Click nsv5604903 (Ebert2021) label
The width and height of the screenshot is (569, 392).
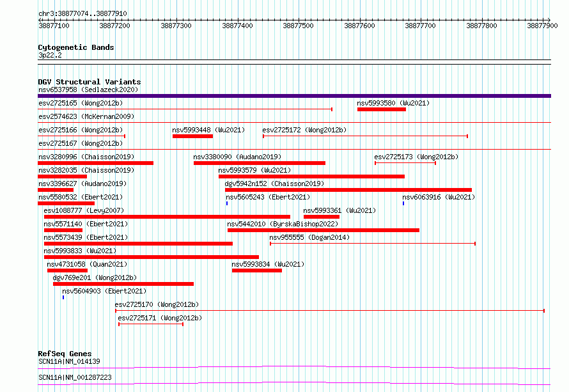104,291
